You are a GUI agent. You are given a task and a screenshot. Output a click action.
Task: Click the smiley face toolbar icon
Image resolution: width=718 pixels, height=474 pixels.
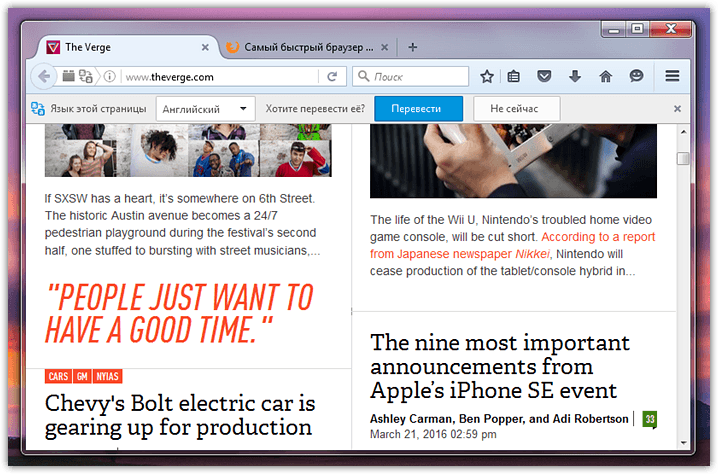pos(635,76)
